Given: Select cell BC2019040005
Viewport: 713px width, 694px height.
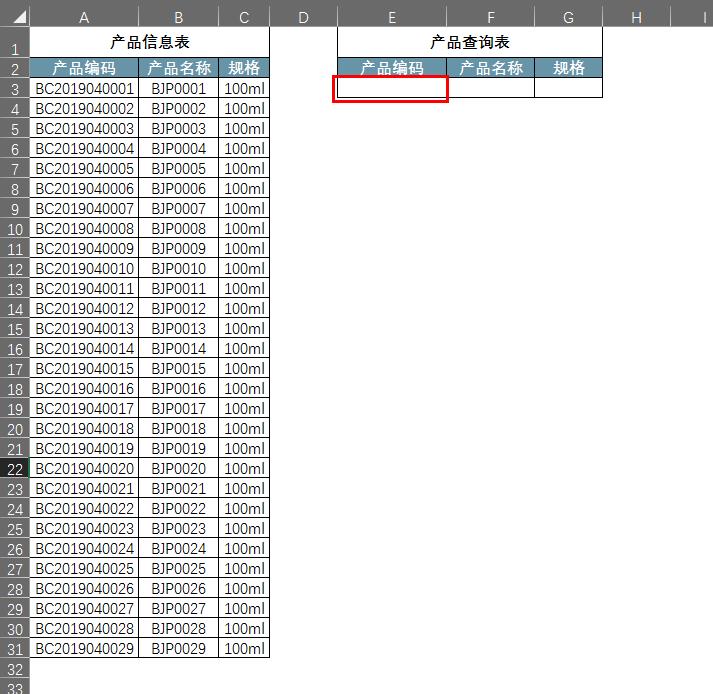Looking at the screenshot, I should pos(84,168).
